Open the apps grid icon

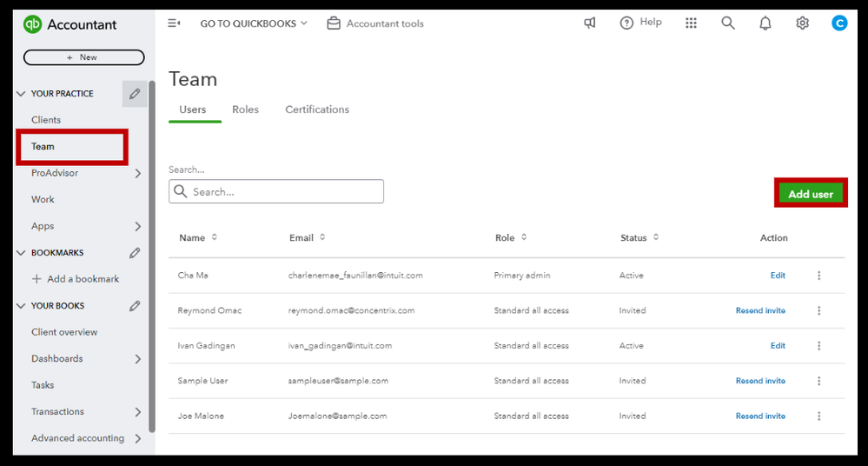pyautogui.click(x=691, y=23)
